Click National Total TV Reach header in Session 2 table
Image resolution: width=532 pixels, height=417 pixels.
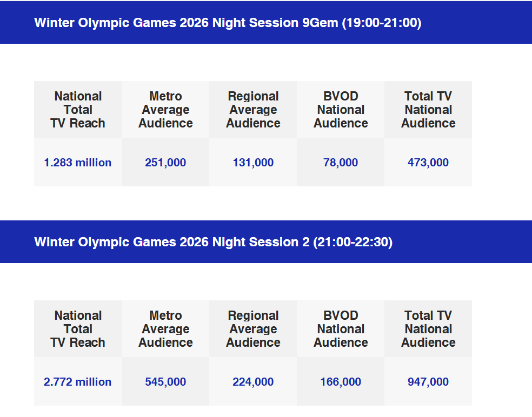[78, 329]
